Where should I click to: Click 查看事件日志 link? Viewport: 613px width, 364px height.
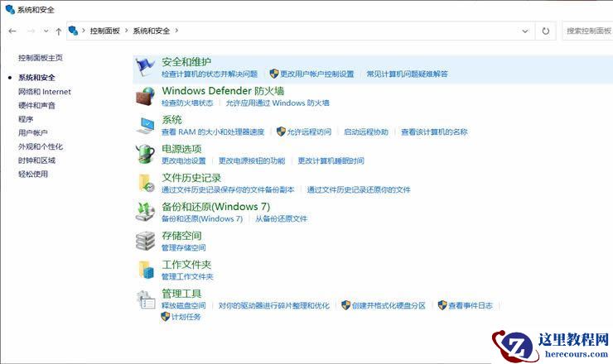coord(471,305)
